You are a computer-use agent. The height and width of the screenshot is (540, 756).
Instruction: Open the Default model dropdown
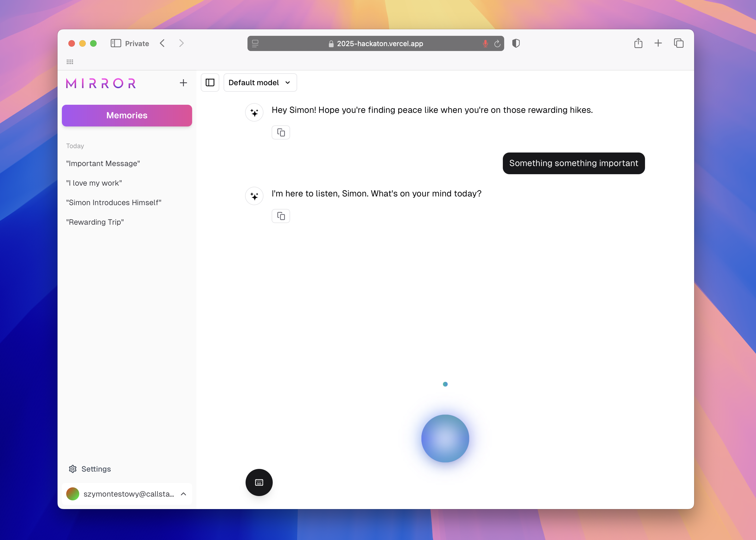point(260,82)
